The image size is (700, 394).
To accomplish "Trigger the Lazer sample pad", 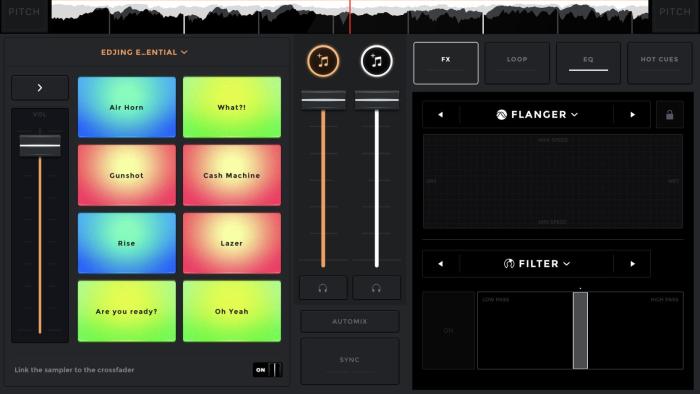I will [232, 243].
